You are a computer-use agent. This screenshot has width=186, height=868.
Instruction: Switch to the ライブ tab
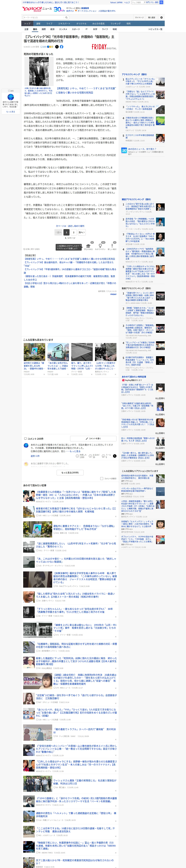click(x=49, y=24)
